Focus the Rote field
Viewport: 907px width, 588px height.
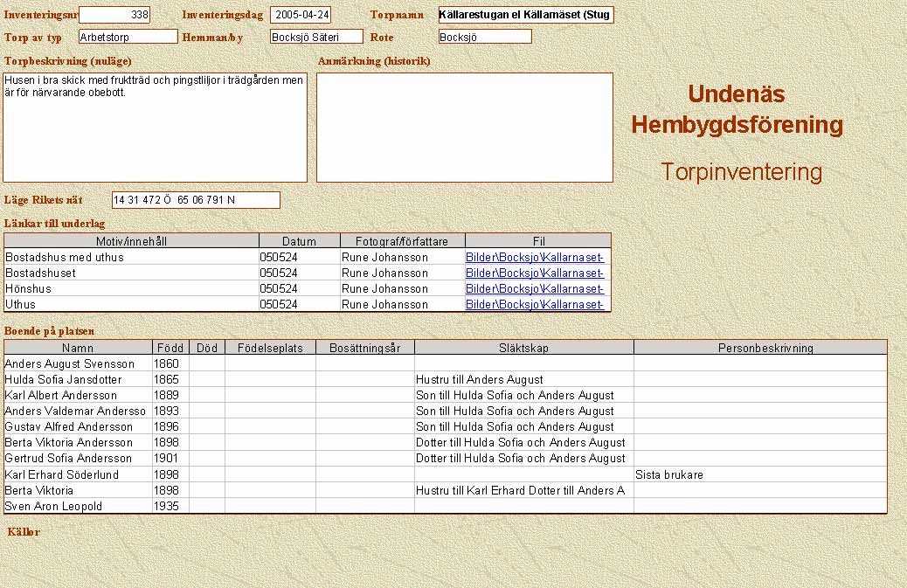click(x=485, y=37)
